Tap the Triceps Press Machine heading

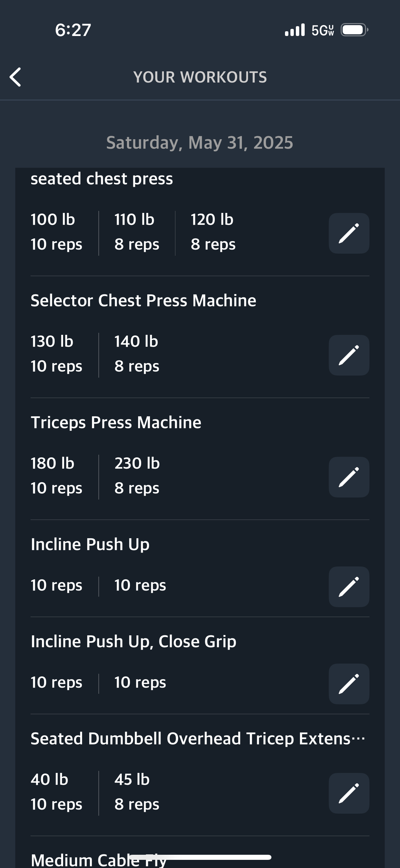(x=116, y=422)
